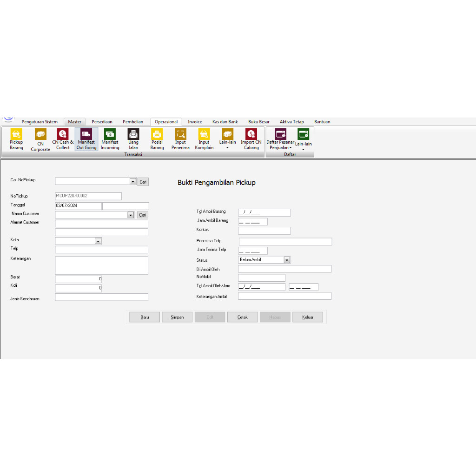Viewport: 476px width, 476px height.
Task: Focus the NoPickup field PICUP220700002
Action: (x=88, y=196)
